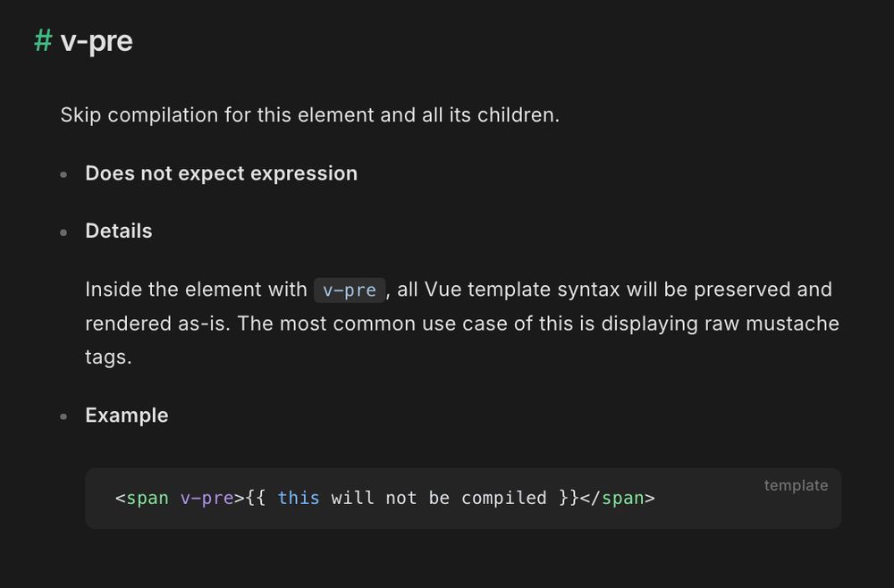Click the Details bold label
Image resolution: width=894 pixels, height=588 pixels.
point(119,231)
